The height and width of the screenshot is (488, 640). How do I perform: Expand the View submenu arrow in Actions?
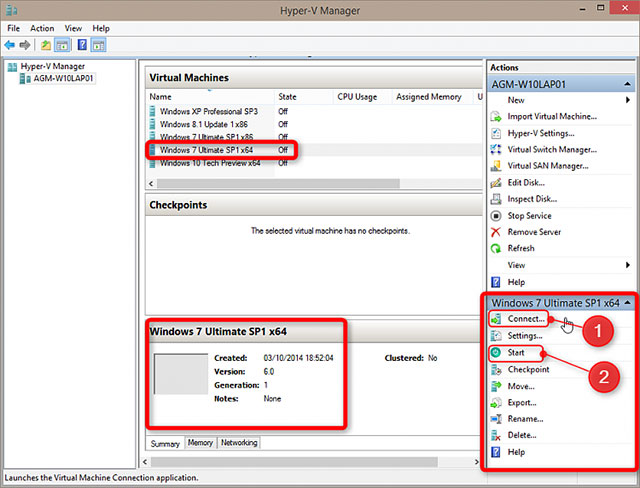[628, 265]
